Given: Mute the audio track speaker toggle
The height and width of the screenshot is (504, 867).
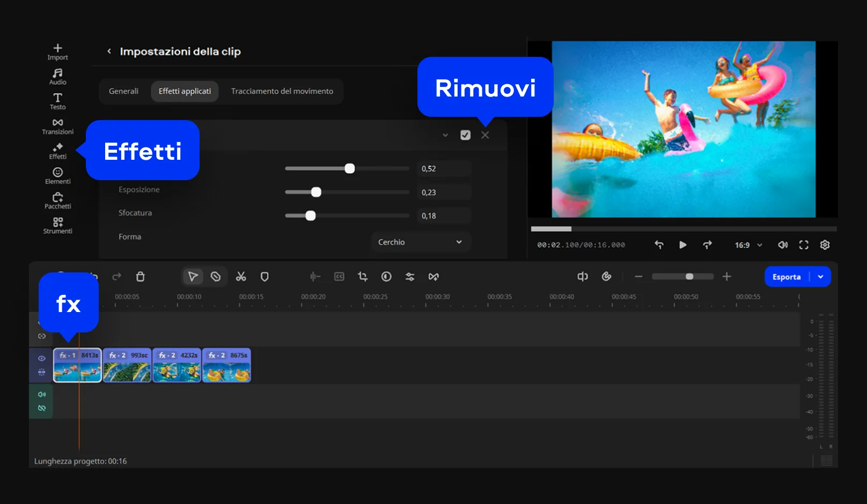Looking at the screenshot, I should point(41,394).
